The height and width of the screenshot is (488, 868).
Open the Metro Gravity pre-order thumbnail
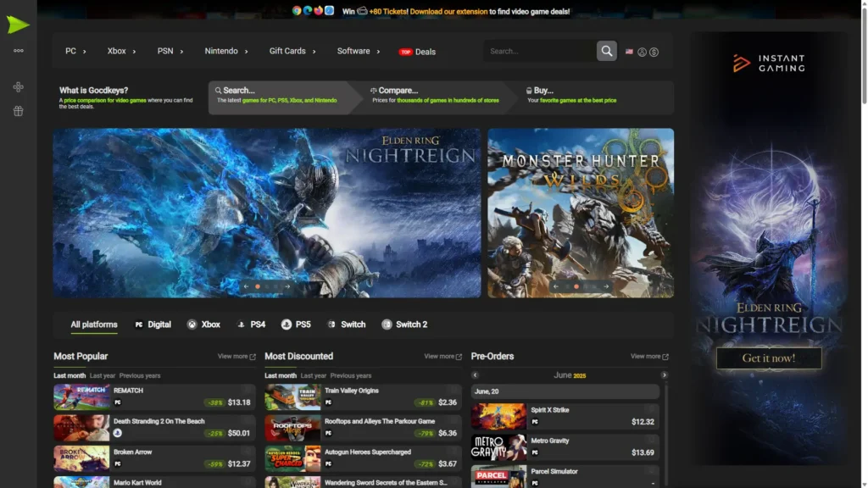[x=498, y=447]
